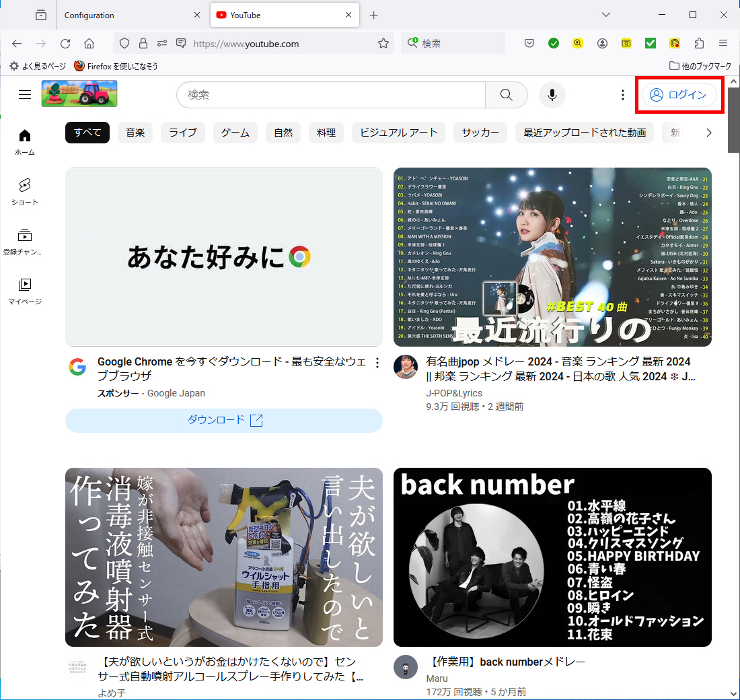Select the 料理 filter chip

(326, 133)
